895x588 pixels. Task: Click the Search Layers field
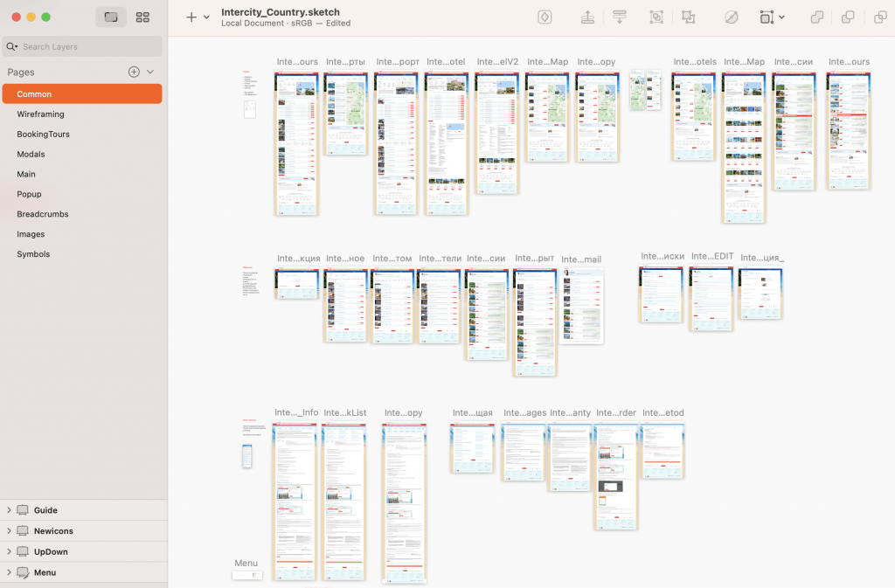pos(87,46)
